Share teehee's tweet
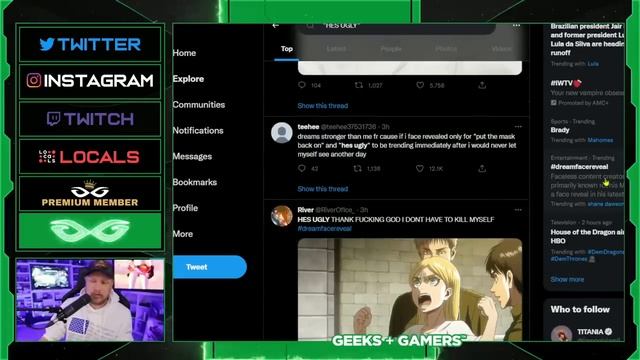The image size is (640, 360). click(x=482, y=168)
